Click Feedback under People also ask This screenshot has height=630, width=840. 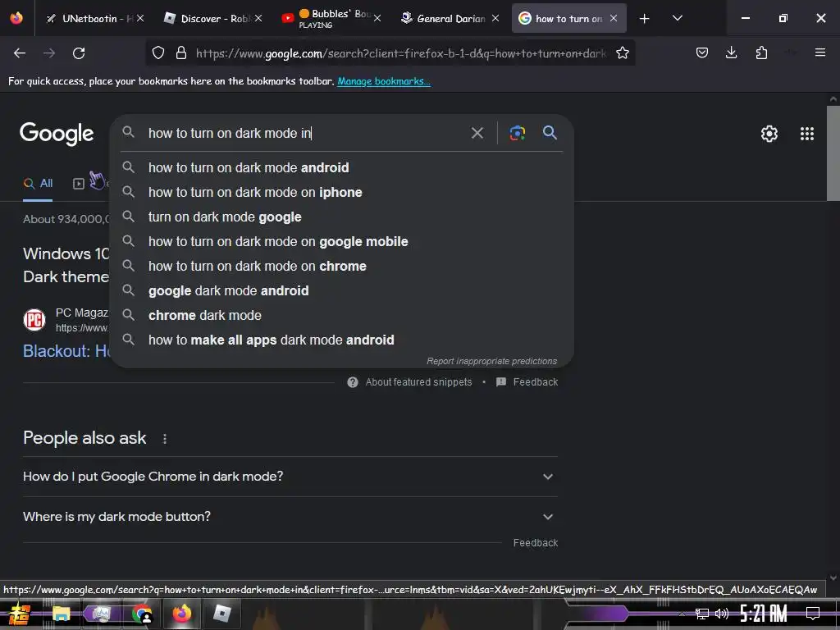tap(535, 543)
